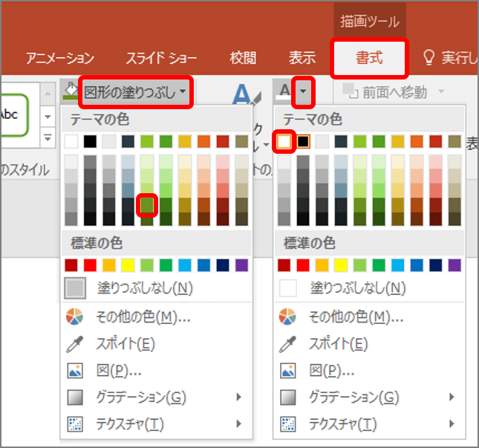Click the text fill A icon
The width and height of the screenshot is (479, 448).
[x=284, y=91]
